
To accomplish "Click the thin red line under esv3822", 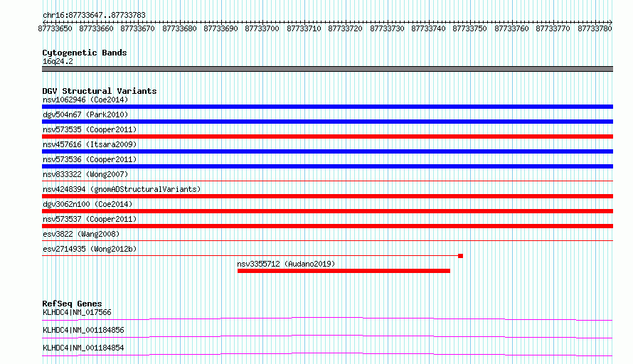I will 327,241.
